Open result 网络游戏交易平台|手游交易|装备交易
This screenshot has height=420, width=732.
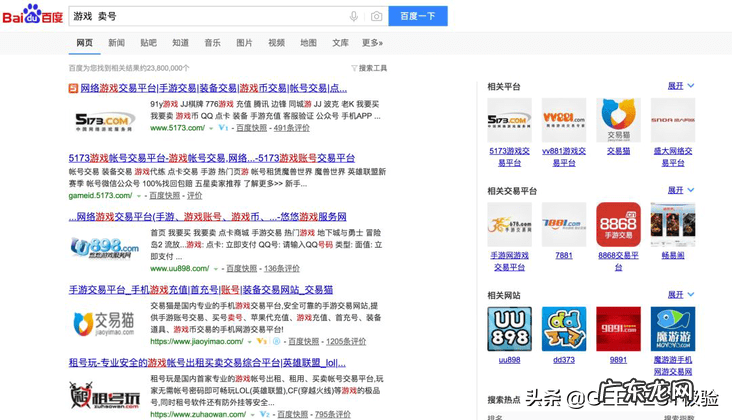(213, 88)
